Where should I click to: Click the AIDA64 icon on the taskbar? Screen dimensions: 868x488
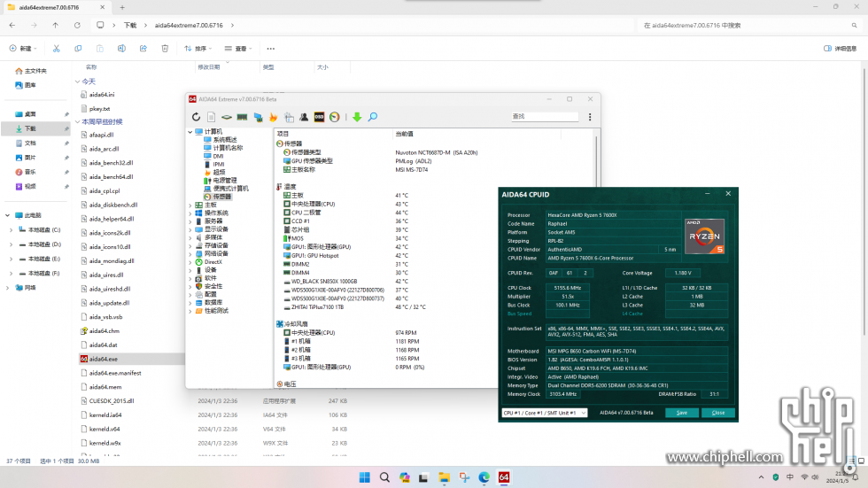click(504, 477)
